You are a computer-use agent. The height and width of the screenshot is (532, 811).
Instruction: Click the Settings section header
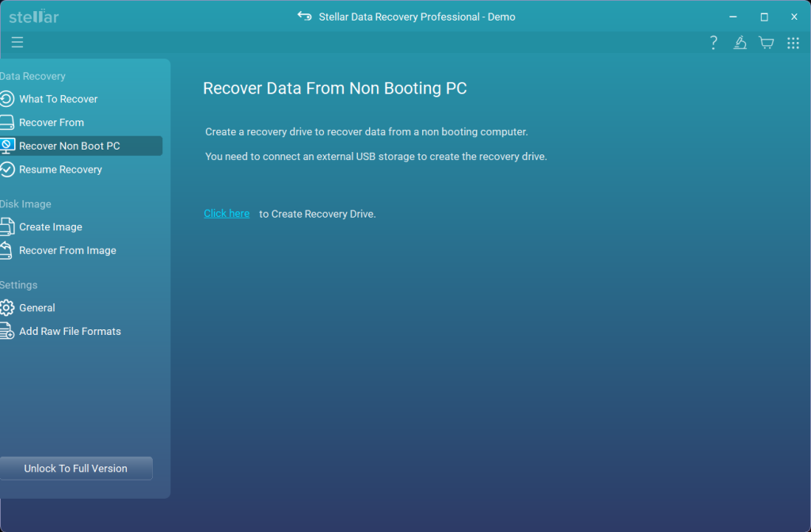tap(19, 285)
